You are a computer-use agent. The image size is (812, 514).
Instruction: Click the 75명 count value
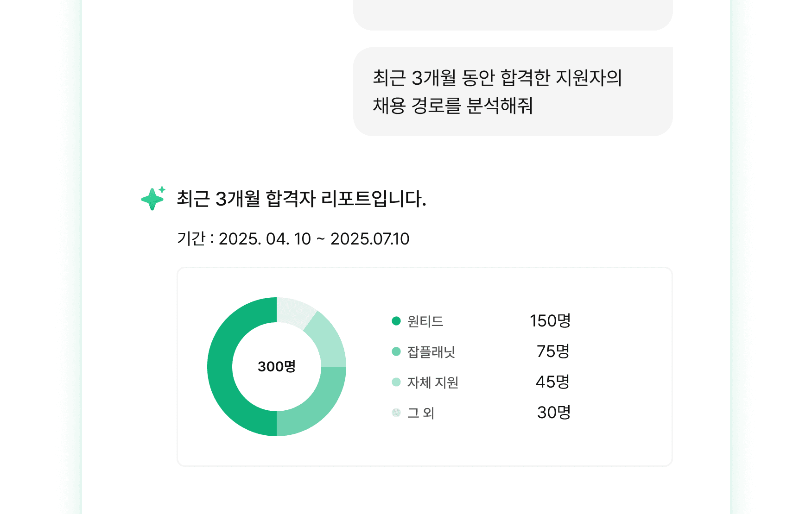pyautogui.click(x=553, y=351)
